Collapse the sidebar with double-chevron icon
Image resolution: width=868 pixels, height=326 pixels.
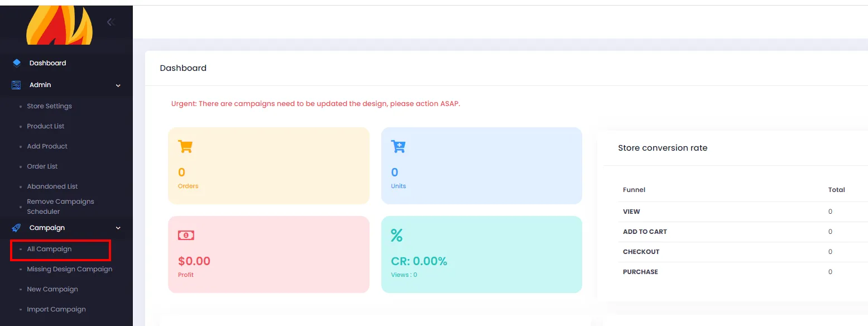tap(111, 22)
